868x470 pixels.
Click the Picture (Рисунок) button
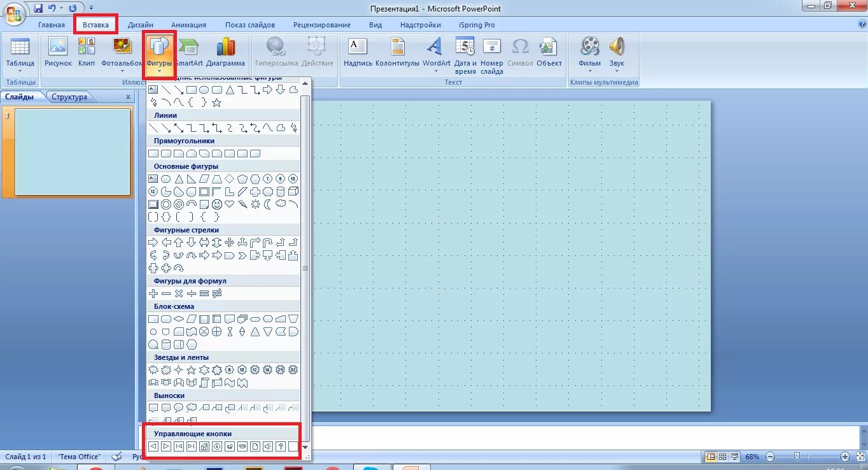click(x=58, y=53)
